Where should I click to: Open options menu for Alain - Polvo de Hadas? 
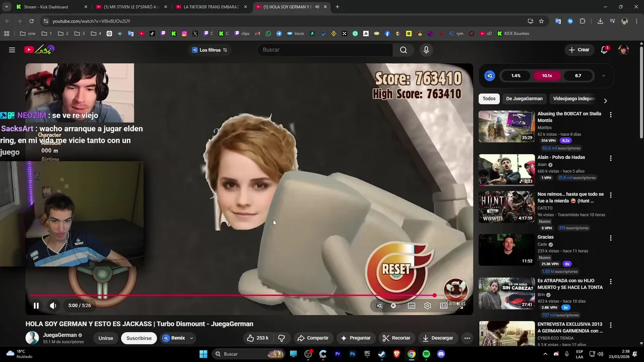(x=611, y=158)
